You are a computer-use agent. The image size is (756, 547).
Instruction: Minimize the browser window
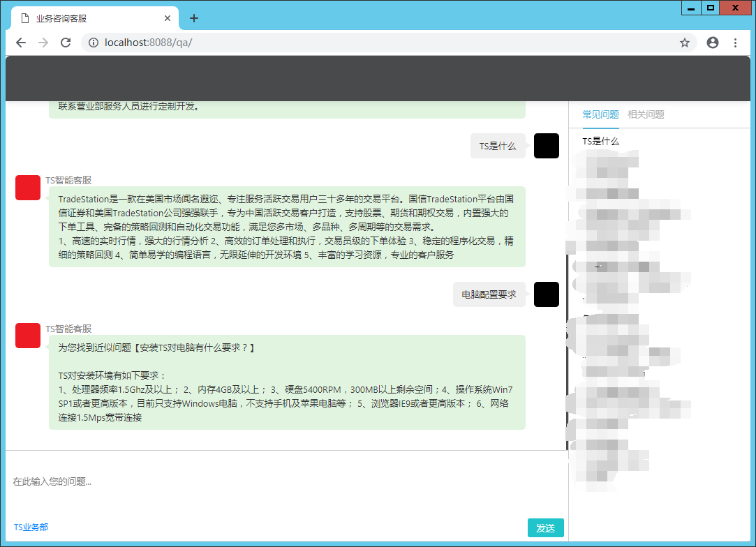[x=691, y=8]
